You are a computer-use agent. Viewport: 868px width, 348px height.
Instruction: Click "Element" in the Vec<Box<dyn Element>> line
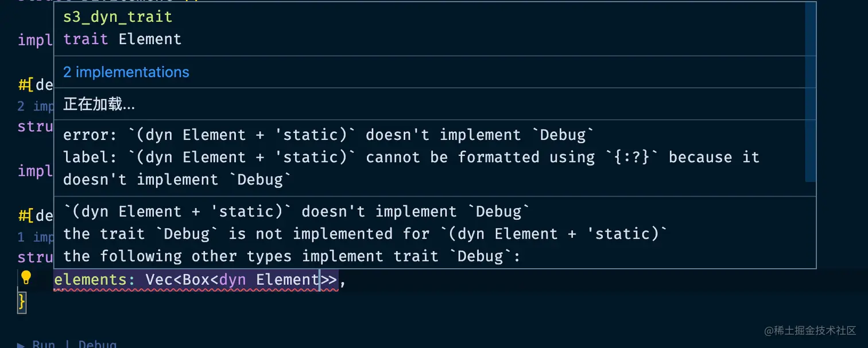pyautogui.click(x=288, y=280)
